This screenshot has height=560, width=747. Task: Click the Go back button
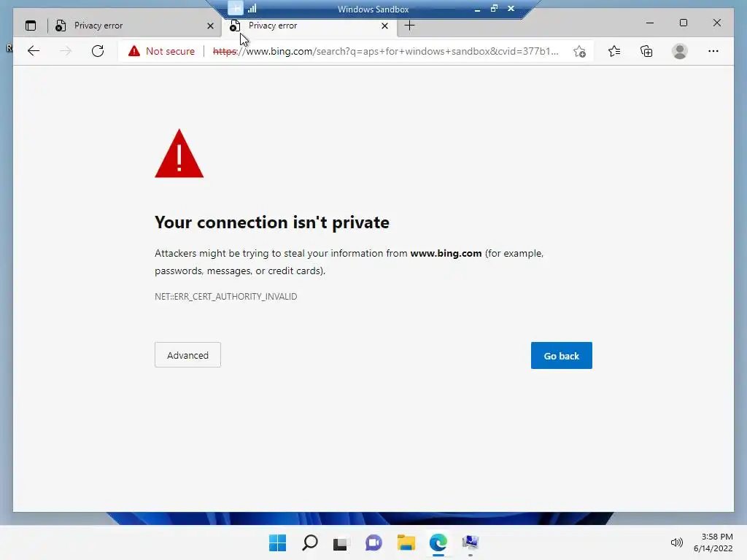click(561, 355)
